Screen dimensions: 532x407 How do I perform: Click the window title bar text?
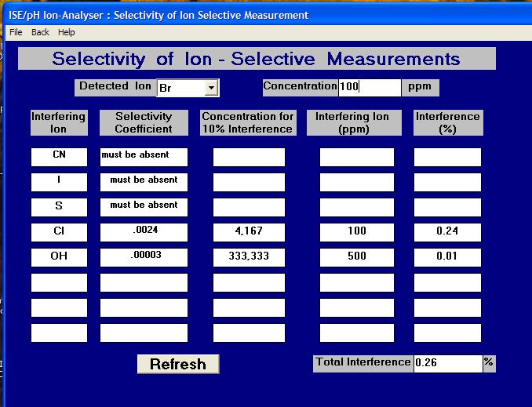(x=159, y=15)
